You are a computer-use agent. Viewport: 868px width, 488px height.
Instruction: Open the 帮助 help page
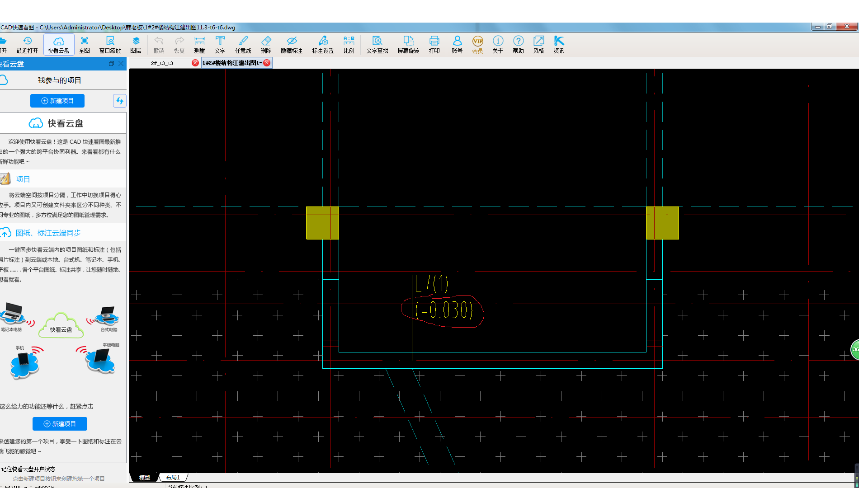click(518, 45)
